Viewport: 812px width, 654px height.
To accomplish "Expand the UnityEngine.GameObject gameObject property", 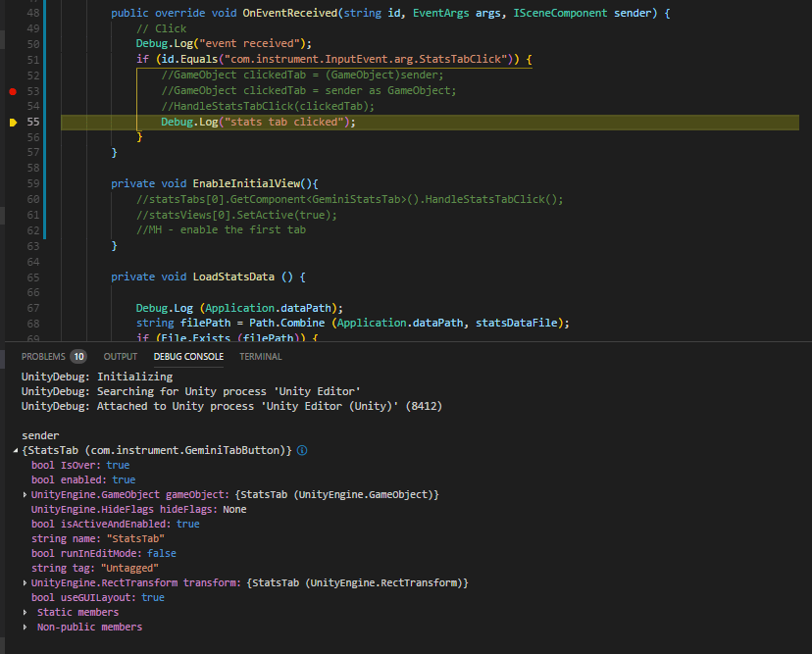I will click(25, 494).
